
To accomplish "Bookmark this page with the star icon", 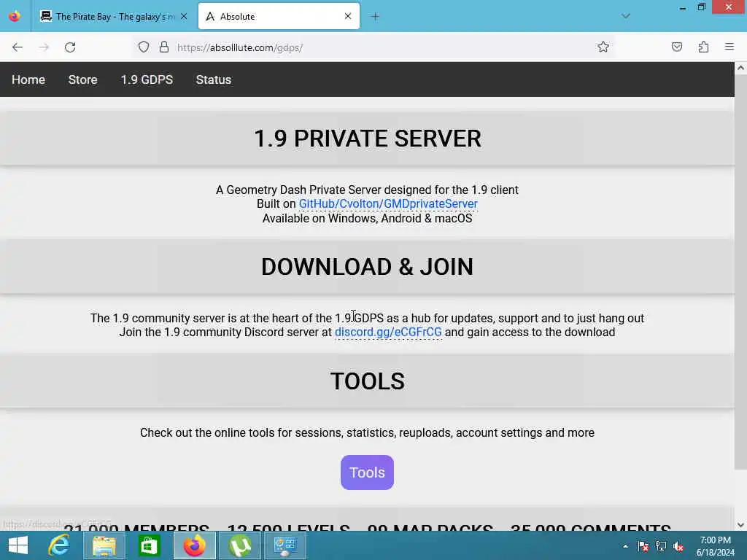I will coord(603,47).
